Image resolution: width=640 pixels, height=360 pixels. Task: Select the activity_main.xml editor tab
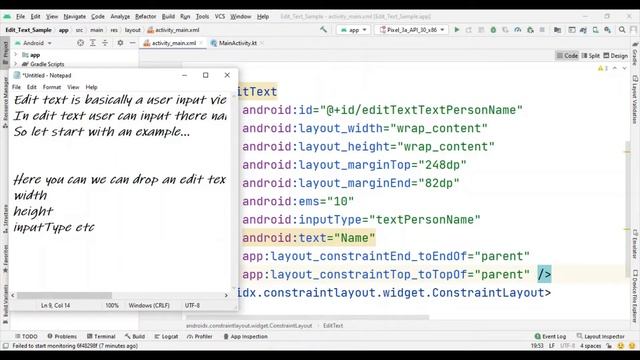pyautogui.click(x=173, y=43)
